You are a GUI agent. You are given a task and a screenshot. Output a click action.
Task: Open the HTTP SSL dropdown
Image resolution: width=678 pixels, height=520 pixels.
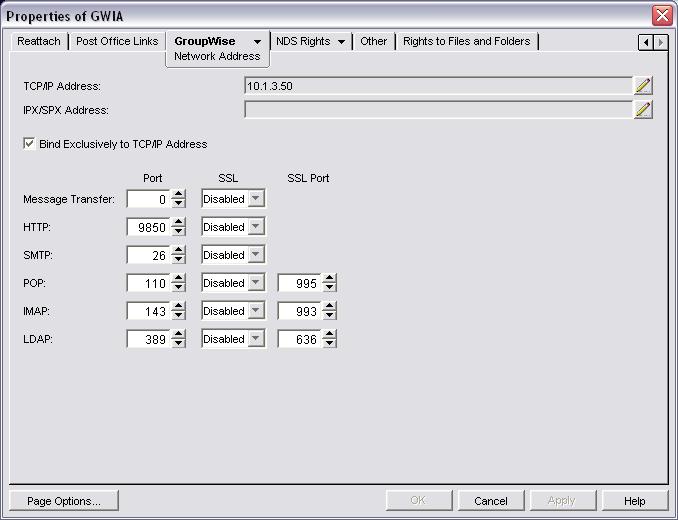point(256,227)
